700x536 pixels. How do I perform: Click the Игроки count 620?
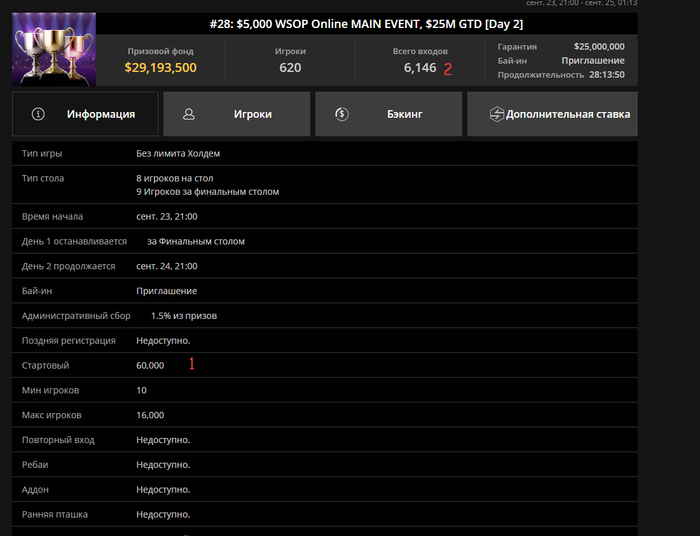(290, 67)
